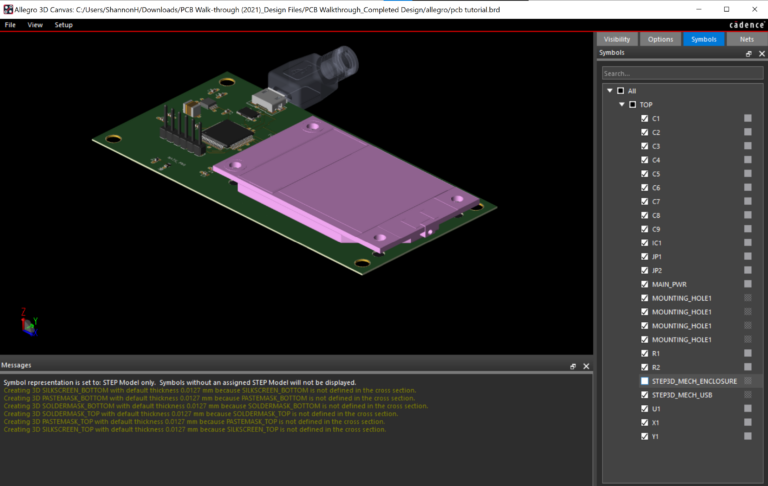The image size is (768, 486).
Task: Close the Messages panel
Action: tap(586, 366)
